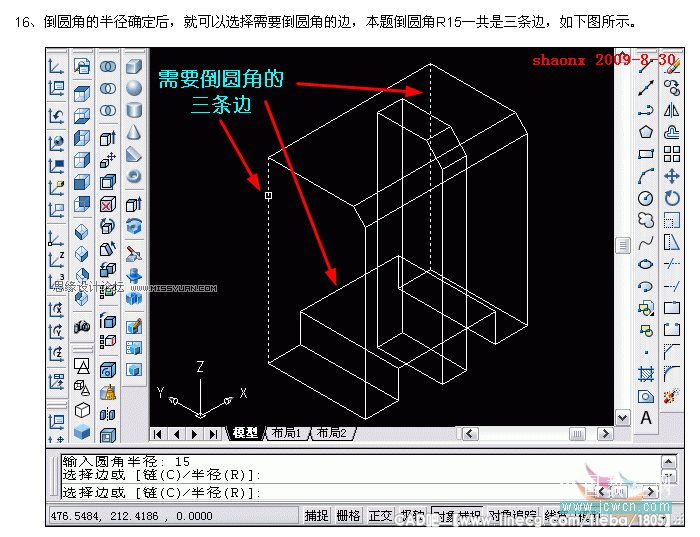This screenshot has height=537, width=700.
Task: Select the Spline draw tool
Action: [x=646, y=242]
